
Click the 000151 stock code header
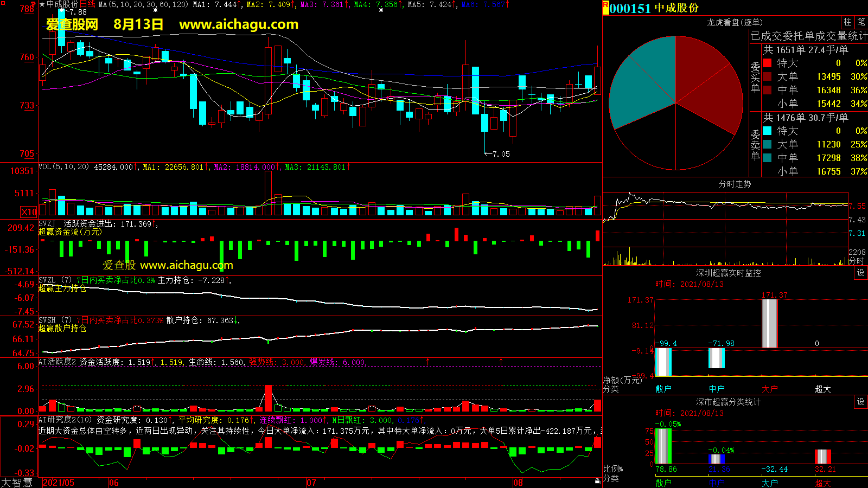(x=630, y=8)
